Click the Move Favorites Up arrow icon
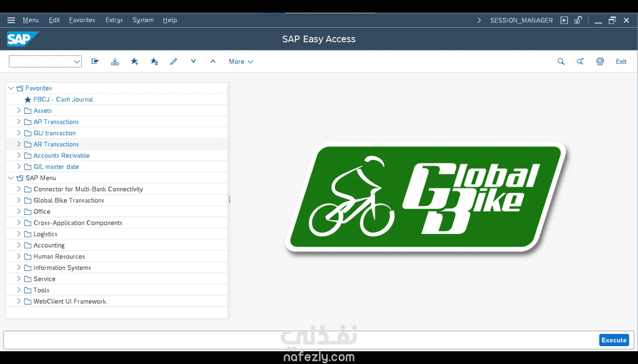Screen dimensions: 638x364 (213, 61)
